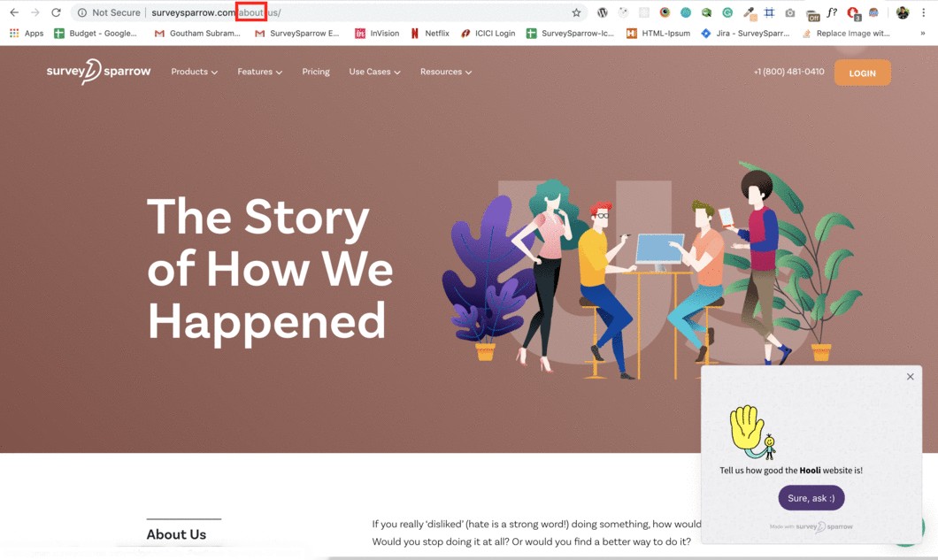Activate the eyedropper color picker extension
Screen dimensions: 938x560
tap(749, 12)
